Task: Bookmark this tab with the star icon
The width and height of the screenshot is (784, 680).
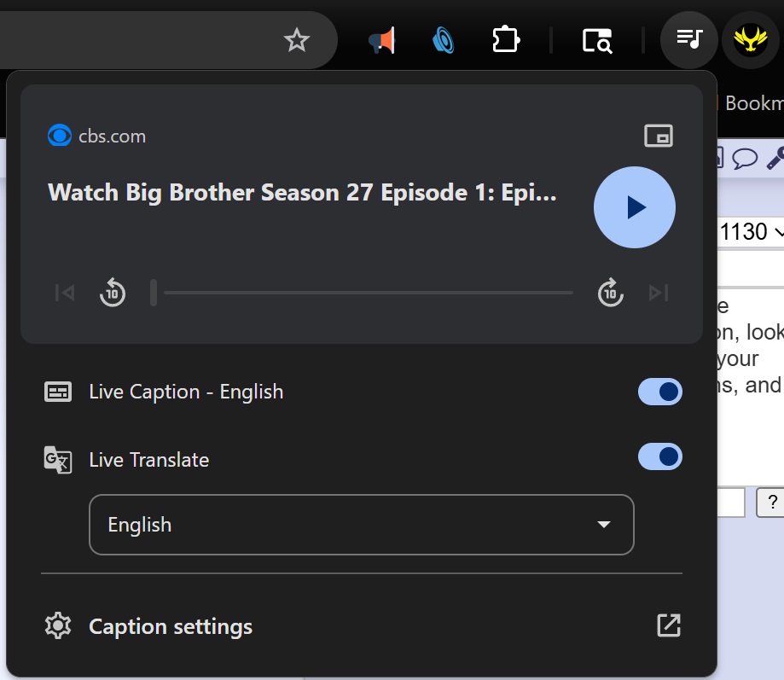Action: pos(297,40)
